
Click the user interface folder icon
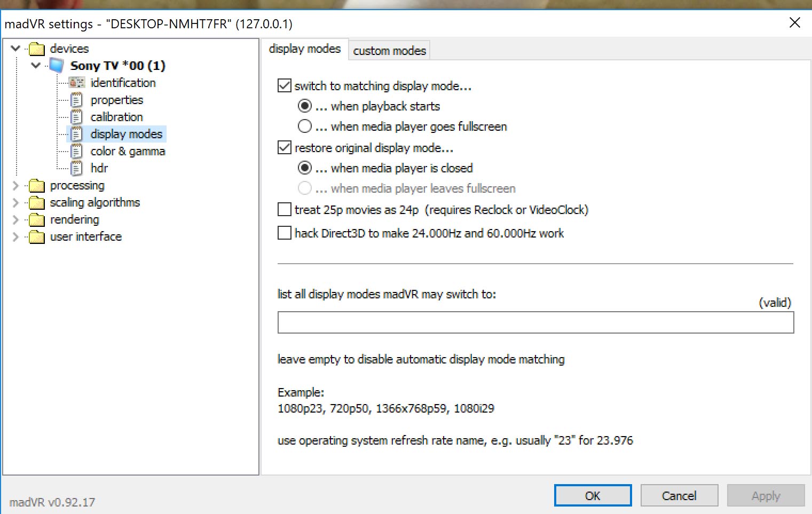point(37,237)
